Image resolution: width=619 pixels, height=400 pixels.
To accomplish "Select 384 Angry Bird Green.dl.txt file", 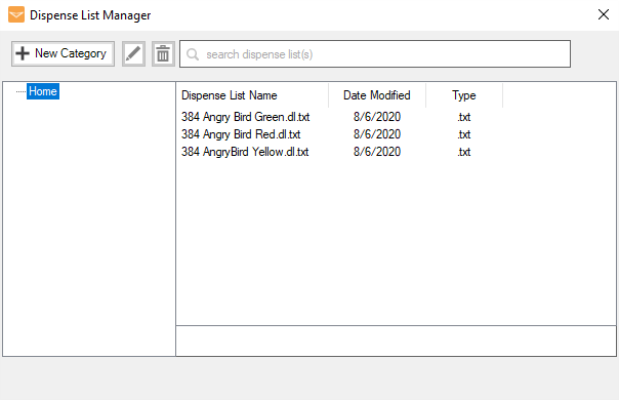I will (245, 117).
